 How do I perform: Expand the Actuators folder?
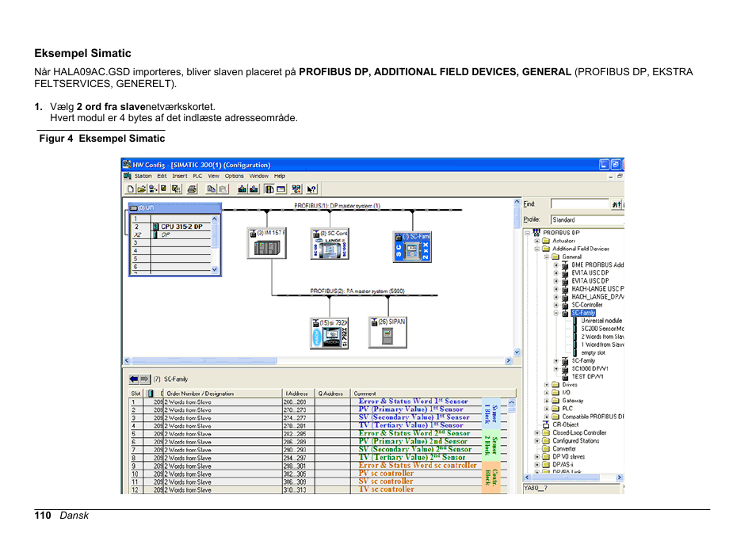536,242
